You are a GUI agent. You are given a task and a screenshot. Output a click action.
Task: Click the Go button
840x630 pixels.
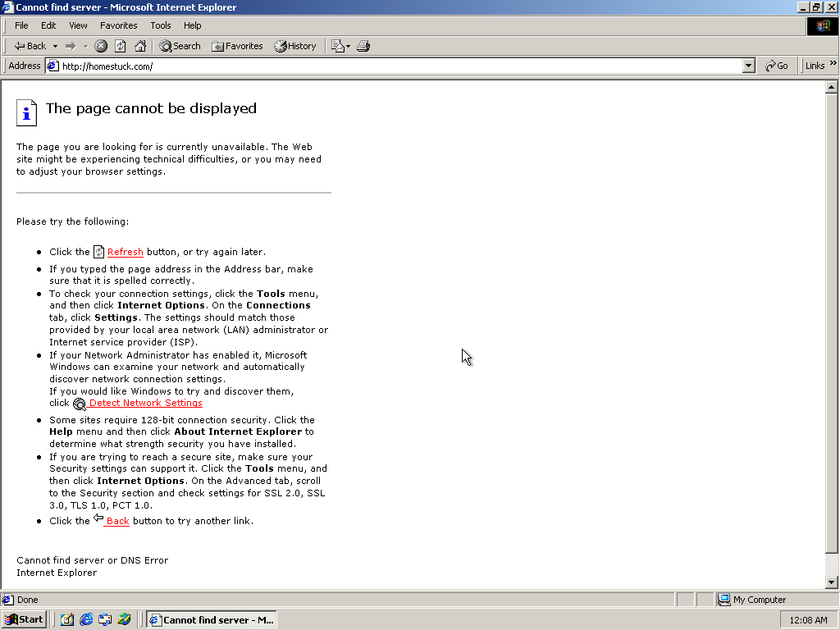(x=776, y=66)
